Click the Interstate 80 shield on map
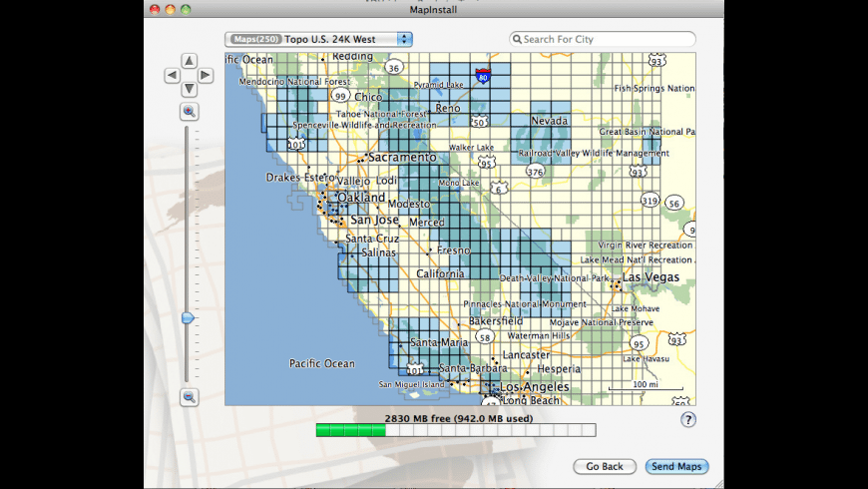868x489 pixels. coord(482,76)
